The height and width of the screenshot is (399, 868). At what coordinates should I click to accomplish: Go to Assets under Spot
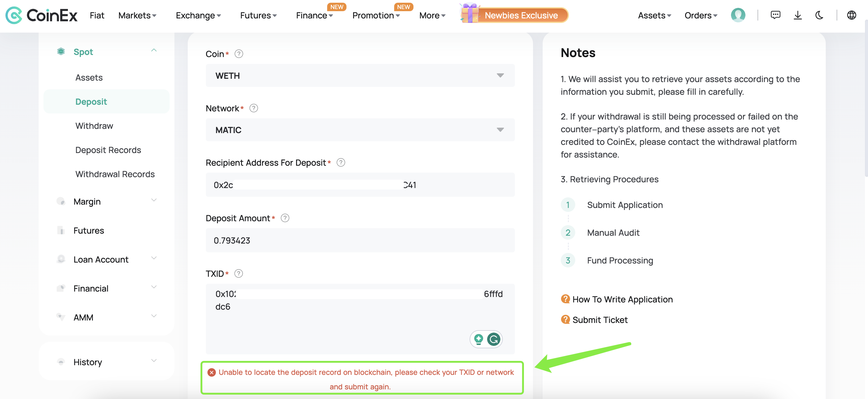(x=89, y=78)
